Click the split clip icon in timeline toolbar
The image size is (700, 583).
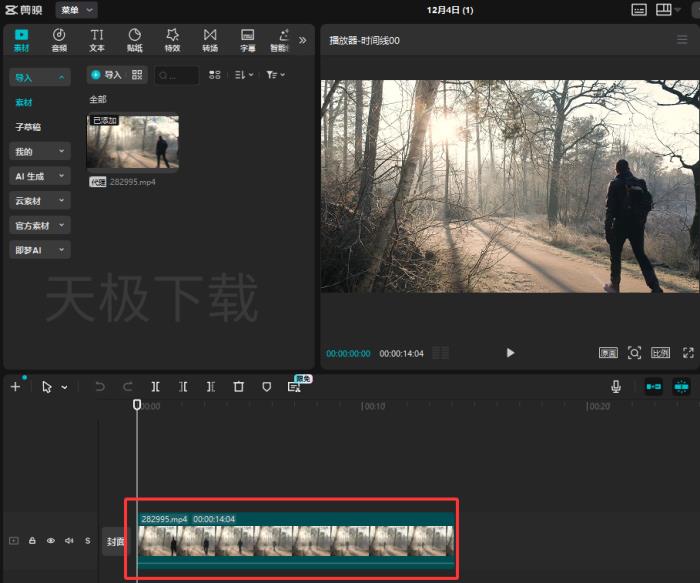pyautogui.click(x=155, y=387)
